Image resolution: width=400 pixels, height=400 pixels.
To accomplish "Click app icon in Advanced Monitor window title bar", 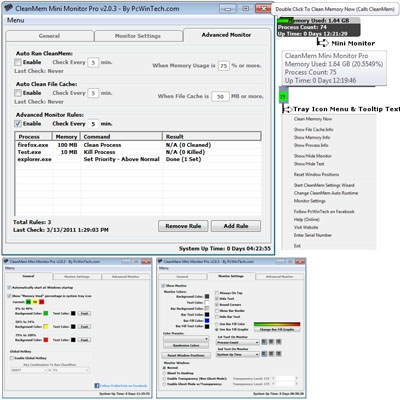I will (x=8, y=8).
